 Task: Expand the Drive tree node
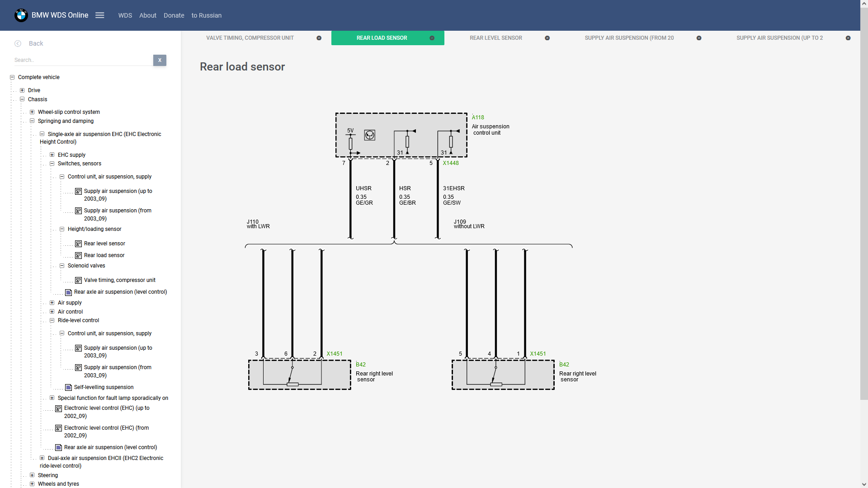[x=22, y=90]
